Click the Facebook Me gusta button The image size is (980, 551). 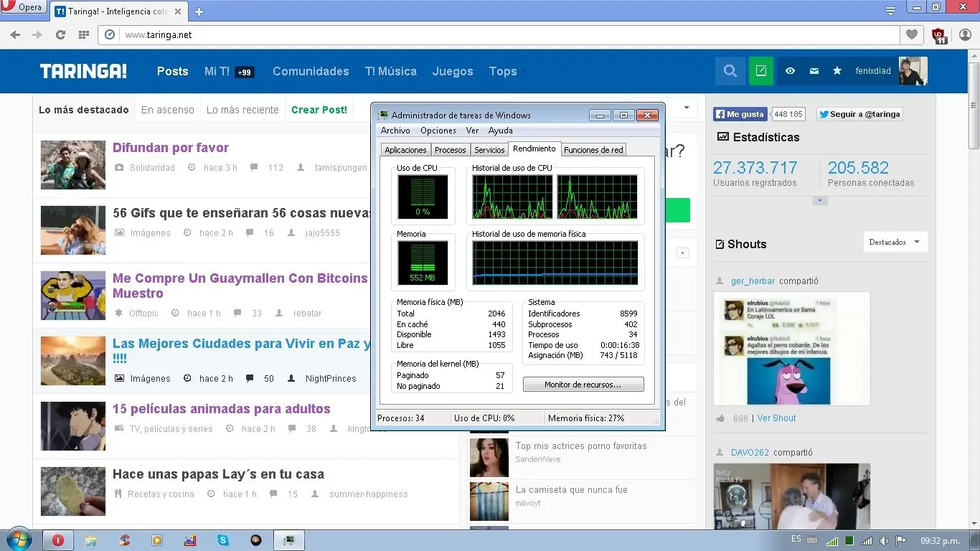(x=740, y=114)
